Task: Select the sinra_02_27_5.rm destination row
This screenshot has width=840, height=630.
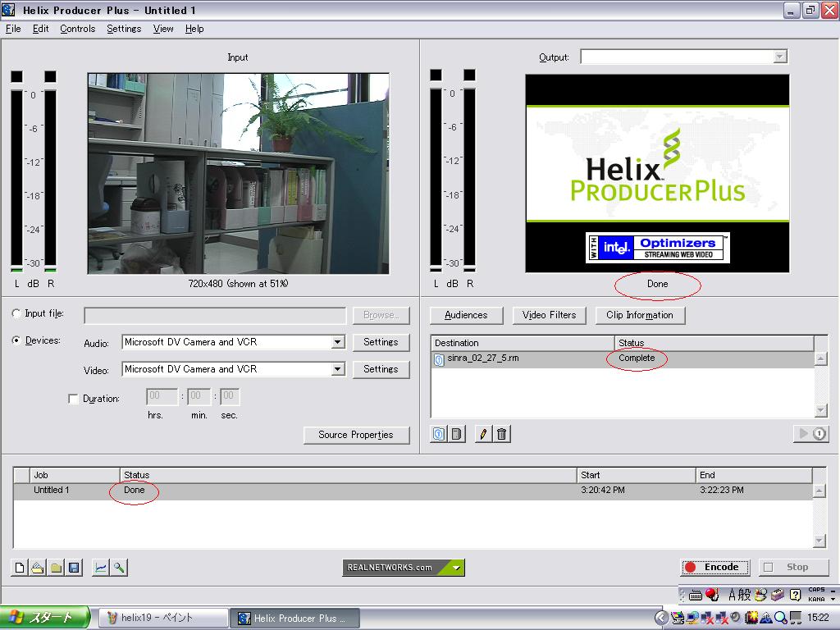Action: [623, 359]
